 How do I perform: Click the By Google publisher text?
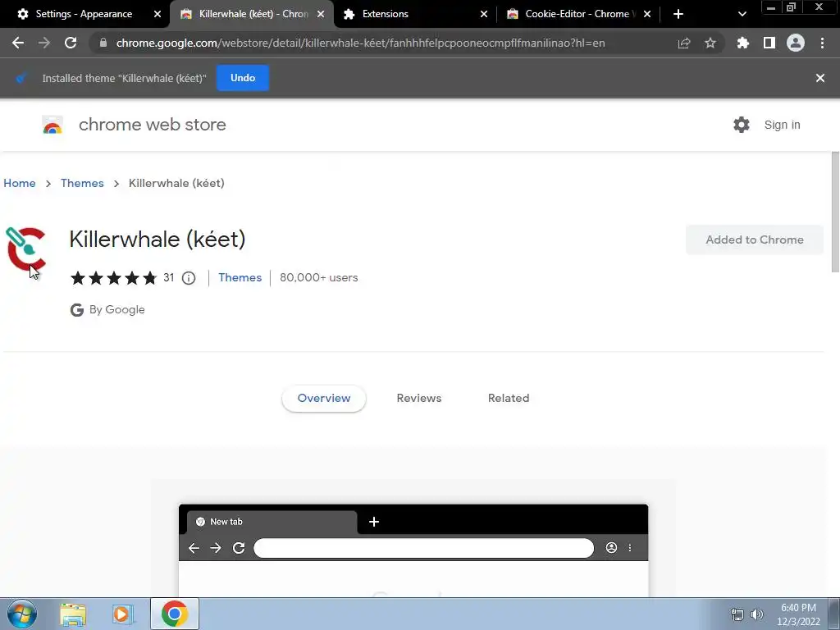116,309
